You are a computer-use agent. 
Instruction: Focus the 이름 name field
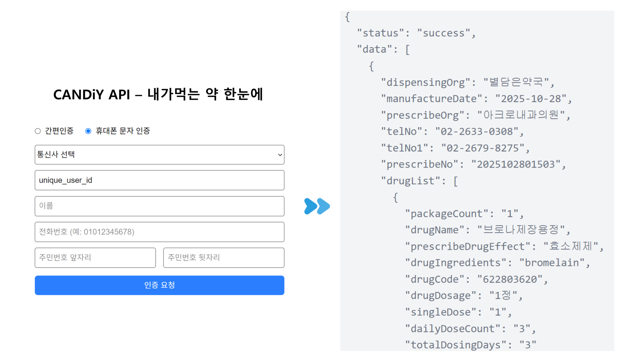pos(159,206)
